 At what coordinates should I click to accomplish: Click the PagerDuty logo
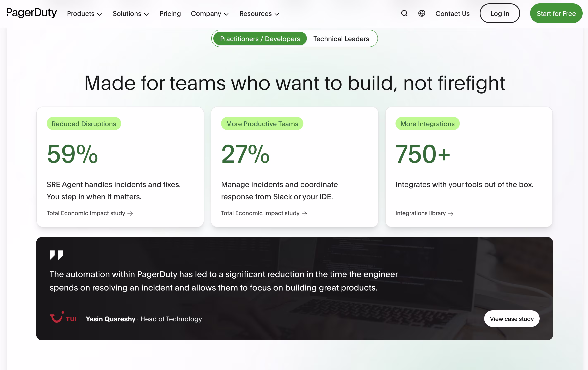point(31,13)
